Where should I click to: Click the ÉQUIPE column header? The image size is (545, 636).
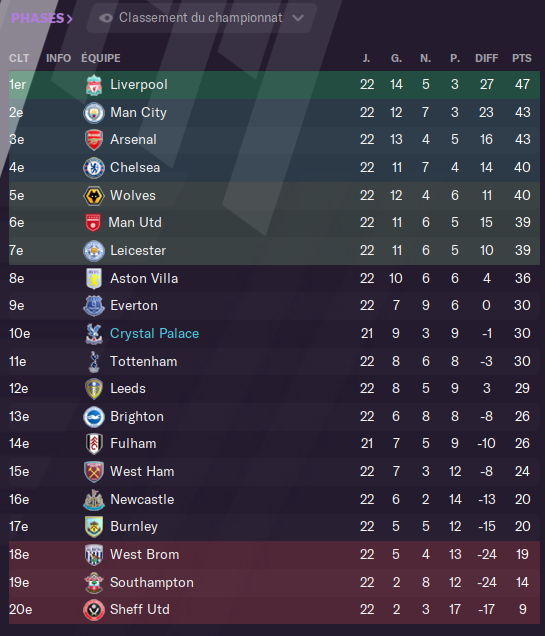point(101,58)
